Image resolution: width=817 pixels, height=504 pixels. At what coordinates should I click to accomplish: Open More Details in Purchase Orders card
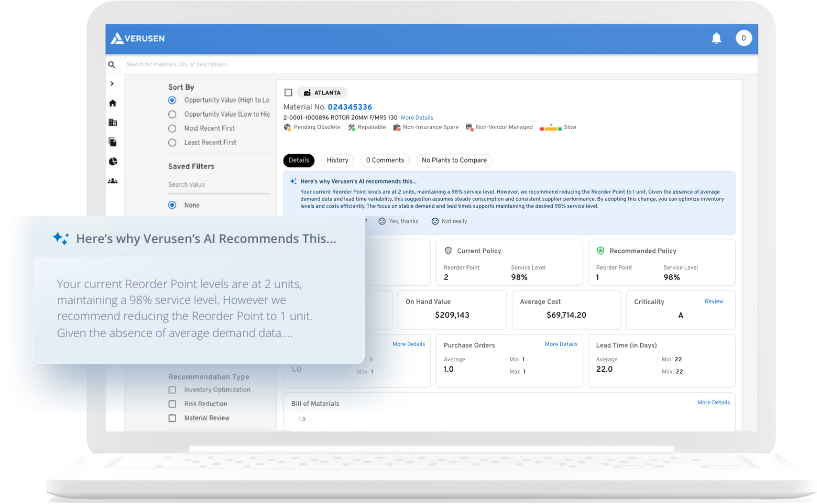561,345
